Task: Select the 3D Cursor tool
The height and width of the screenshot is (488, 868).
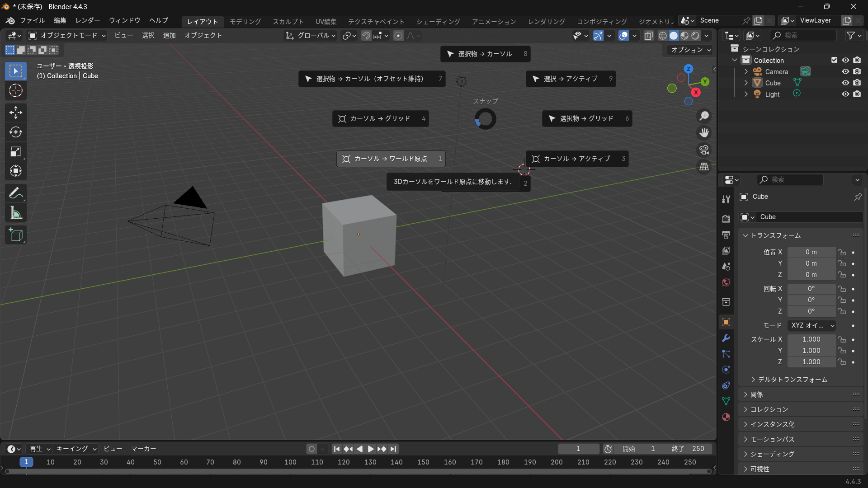Action: coord(16,91)
